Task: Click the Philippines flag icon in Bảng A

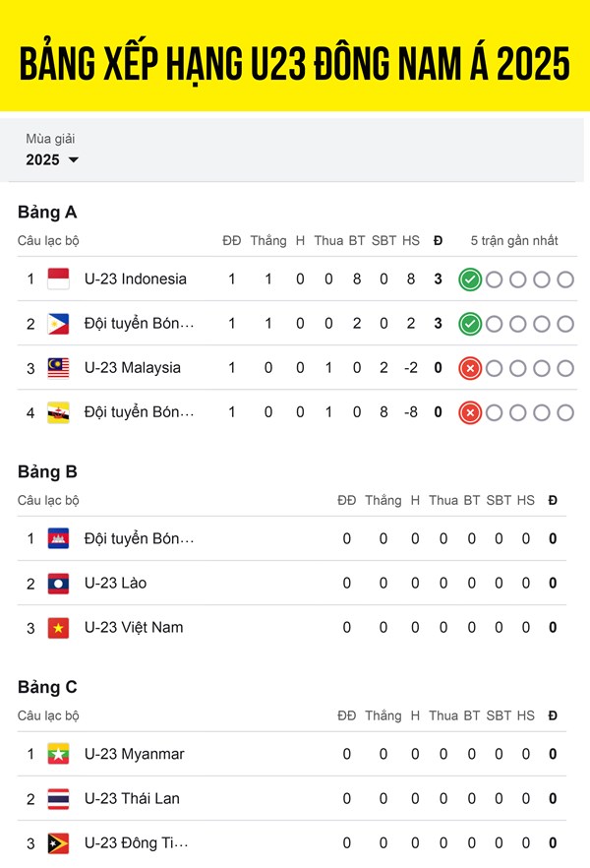Action: click(x=58, y=324)
